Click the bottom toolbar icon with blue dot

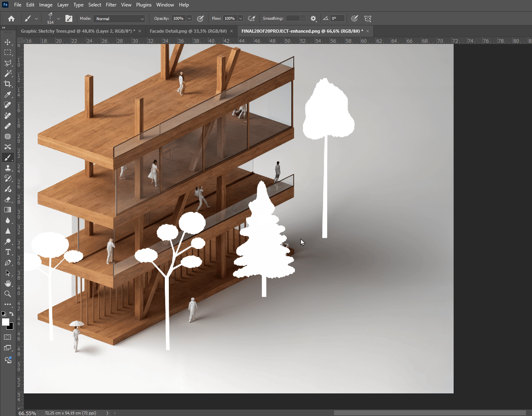click(8, 360)
